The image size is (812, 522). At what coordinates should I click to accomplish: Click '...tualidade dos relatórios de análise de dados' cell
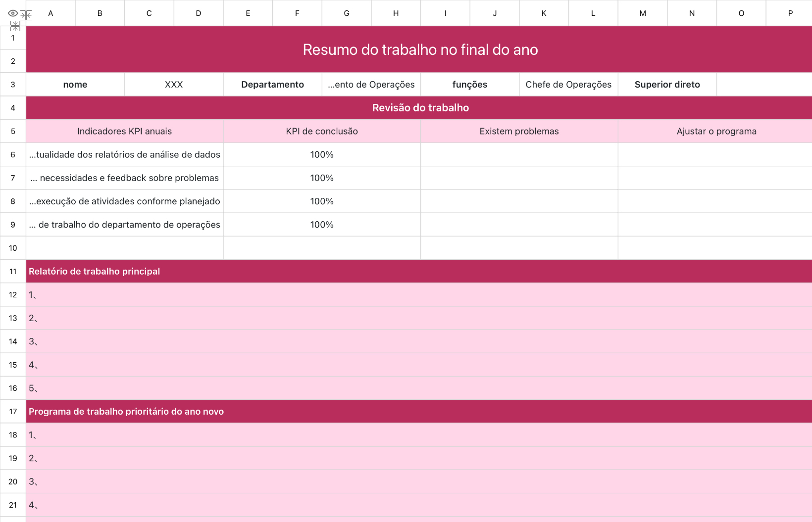(x=125, y=154)
